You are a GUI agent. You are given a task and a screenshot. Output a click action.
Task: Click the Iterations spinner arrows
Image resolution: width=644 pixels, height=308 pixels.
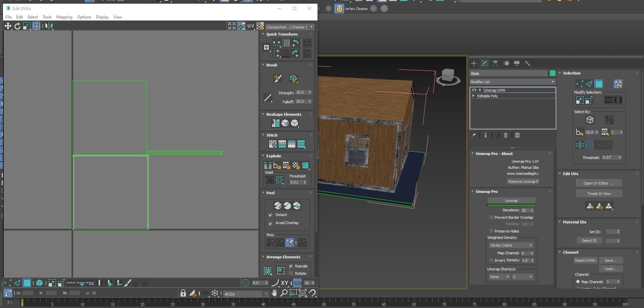click(532, 210)
